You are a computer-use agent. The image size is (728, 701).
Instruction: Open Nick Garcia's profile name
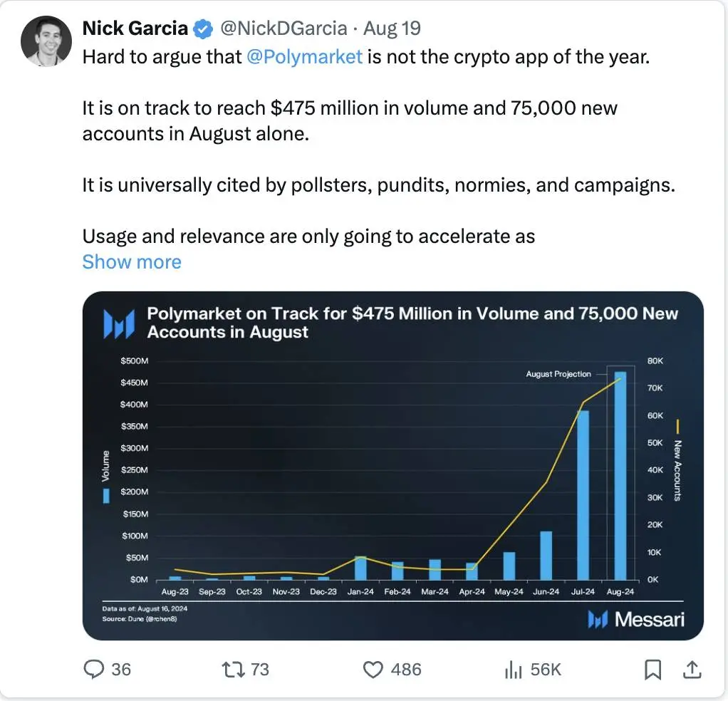tap(135, 28)
